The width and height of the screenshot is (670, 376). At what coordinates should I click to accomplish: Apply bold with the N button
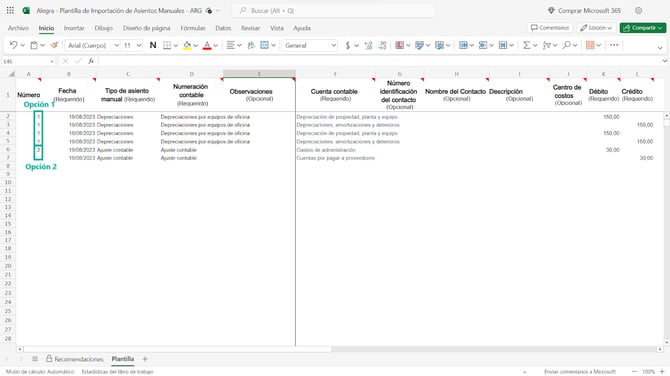point(153,45)
